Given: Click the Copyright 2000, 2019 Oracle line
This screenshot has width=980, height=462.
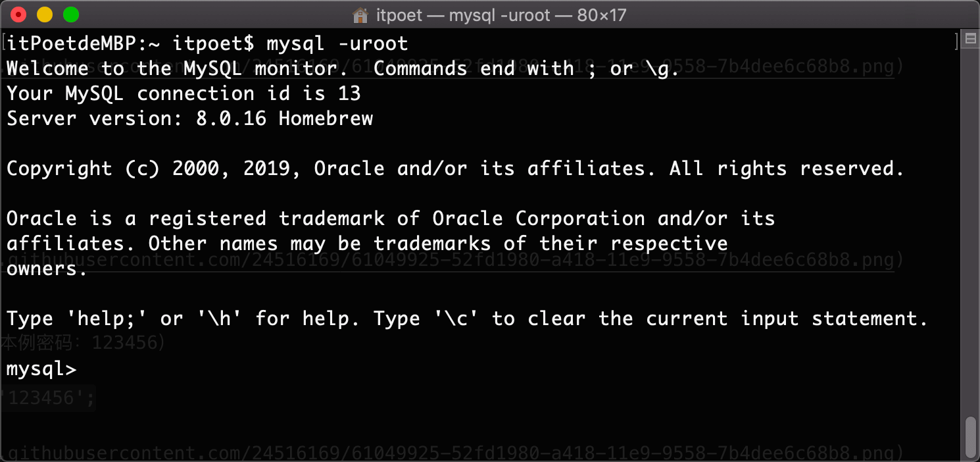Looking at the screenshot, I should coord(455,168).
